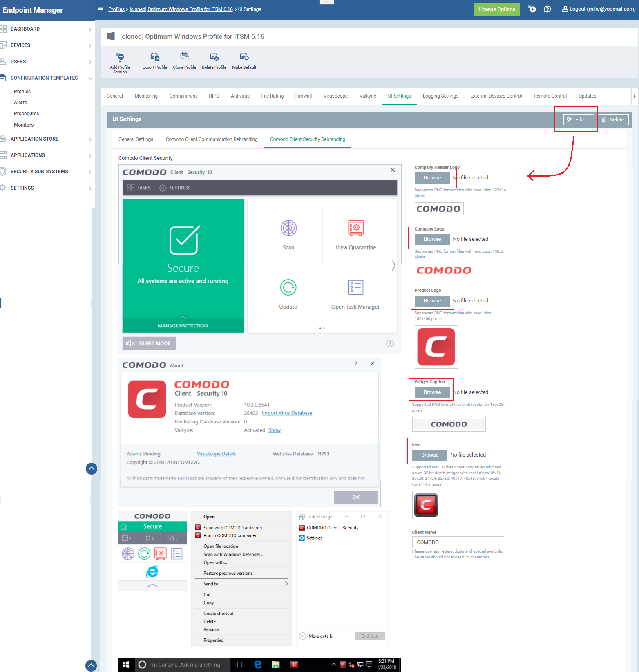
Task: Select the General Settings sub-tab
Action: coord(136,139)
